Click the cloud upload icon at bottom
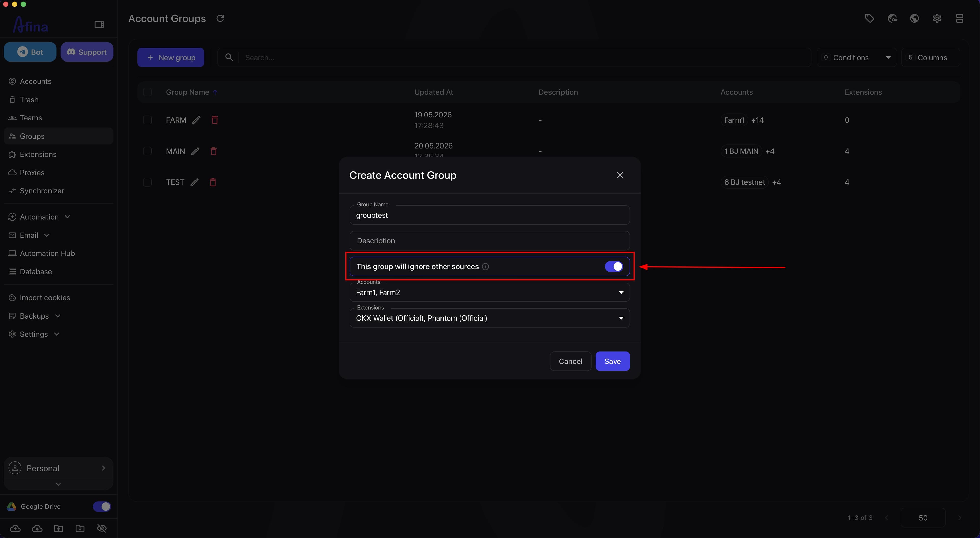The height and width of the screenshot is (538, 980). pos(15,529)
